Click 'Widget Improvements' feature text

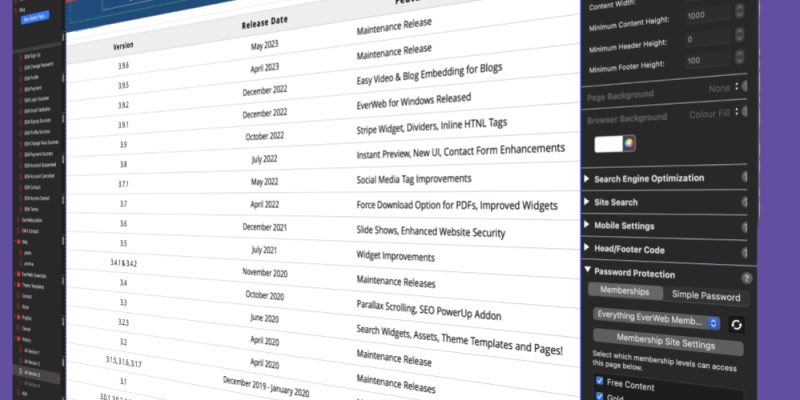395,256
